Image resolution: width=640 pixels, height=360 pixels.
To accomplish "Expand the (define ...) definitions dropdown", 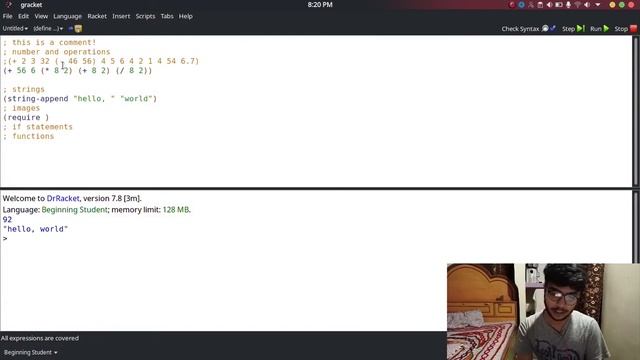I will pos(48,29).
